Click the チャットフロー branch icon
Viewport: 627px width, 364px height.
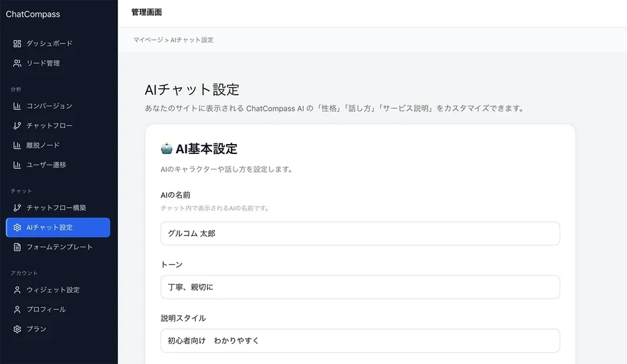coord(17,125)
